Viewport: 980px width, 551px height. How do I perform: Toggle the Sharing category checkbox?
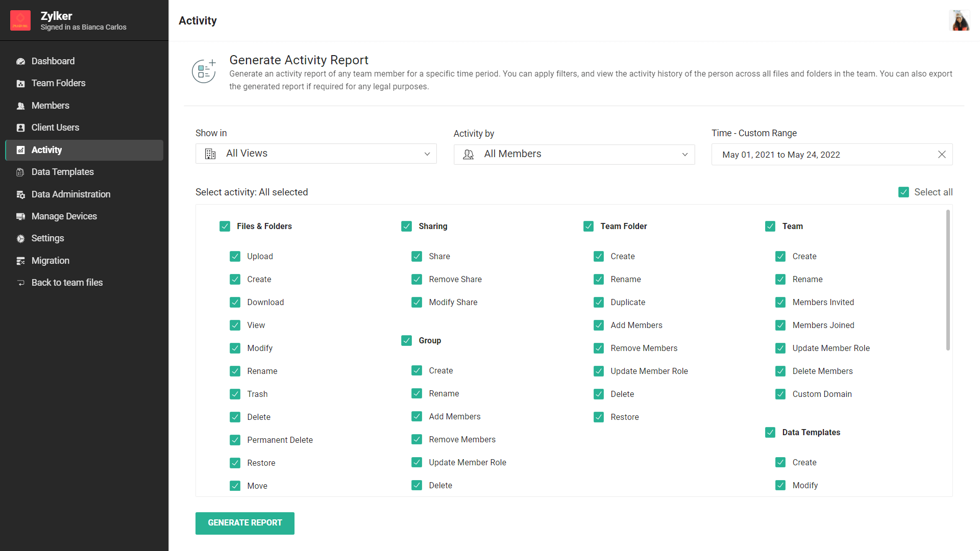(406, 226)
